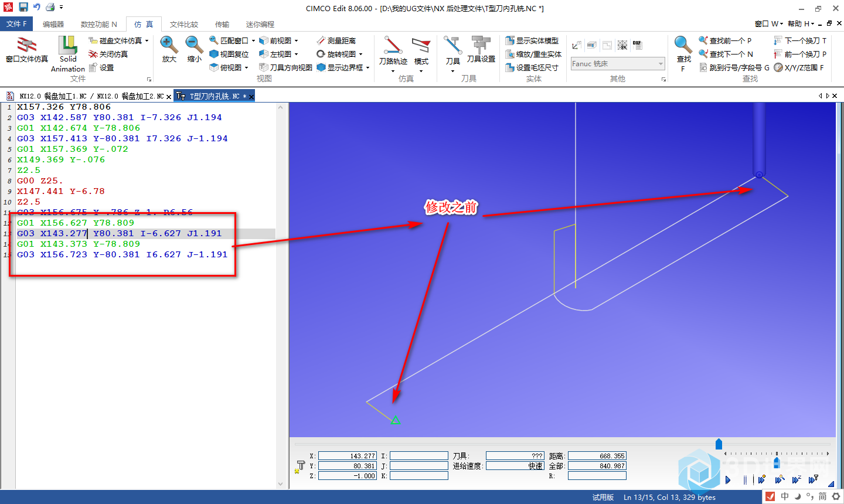Click the tool (刀具) icon
This screenshot has width=844, height=504.
pyautogui.click(x=452, y=46)
